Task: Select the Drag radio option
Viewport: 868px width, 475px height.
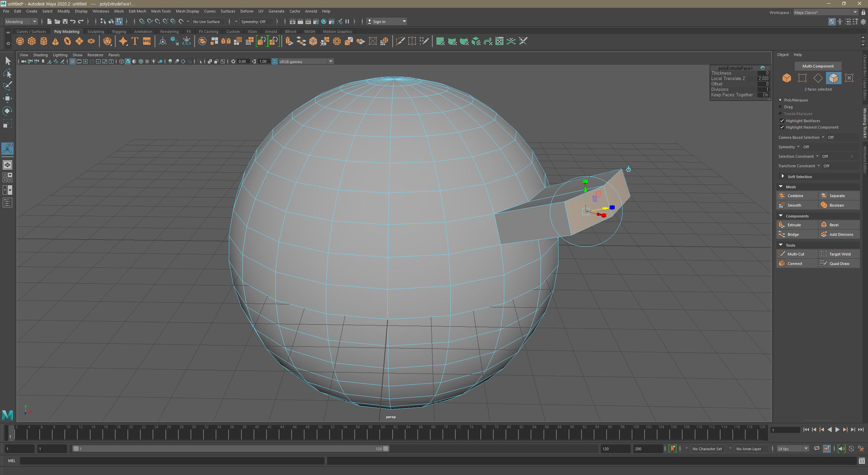Action: (781, 107)
